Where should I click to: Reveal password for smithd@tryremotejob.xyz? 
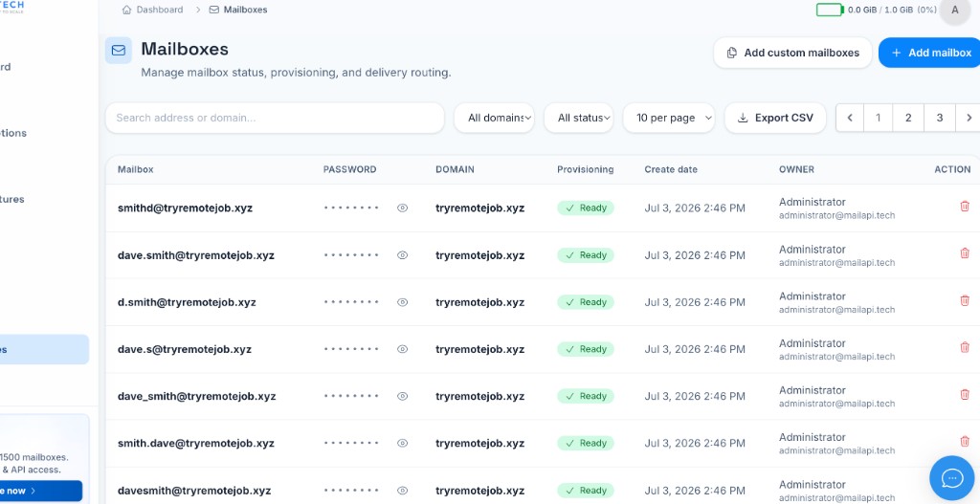point(403,208)
